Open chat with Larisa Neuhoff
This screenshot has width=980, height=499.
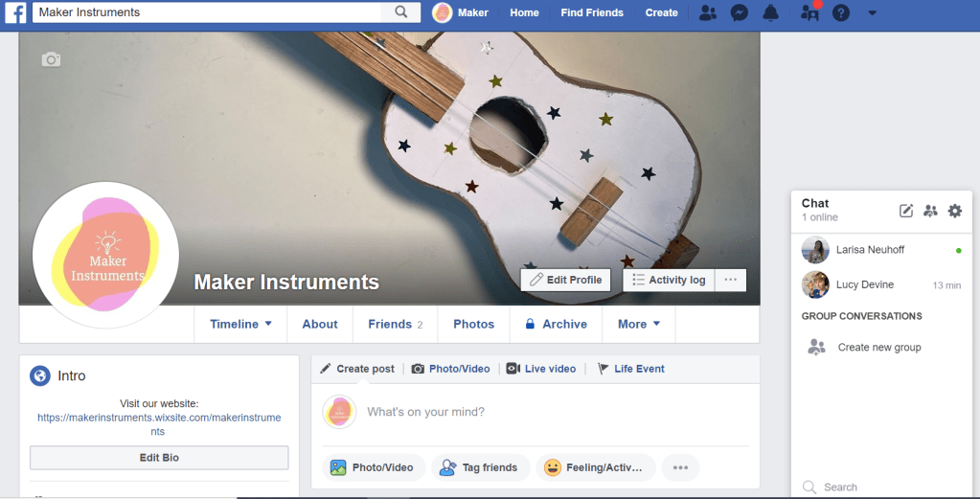(x=870, y=250)
